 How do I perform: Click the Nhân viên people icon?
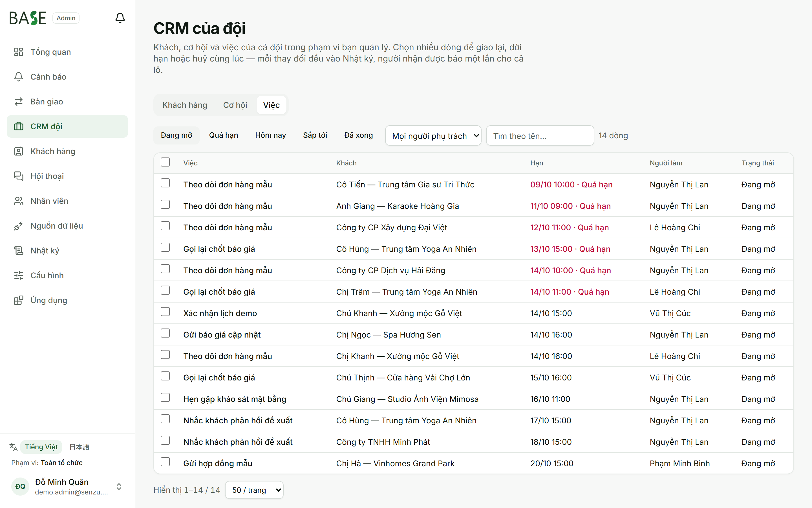click(18, 201)
